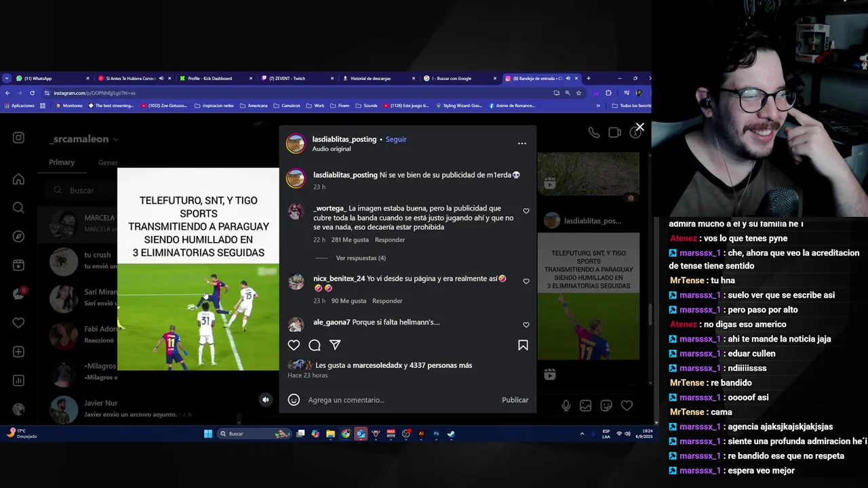The height and width of the screenshot is (488, 868).
Task: Bookmark this page with star icon
Action: pos(578,93)
